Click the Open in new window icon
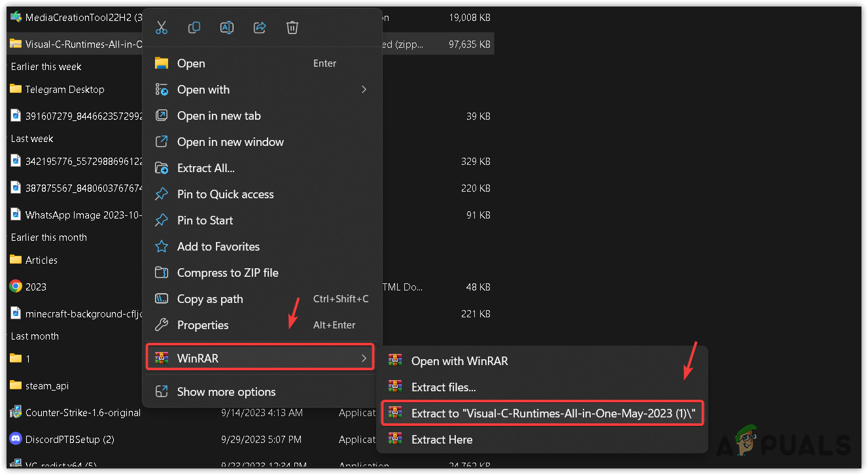 [x=161, y=142]
